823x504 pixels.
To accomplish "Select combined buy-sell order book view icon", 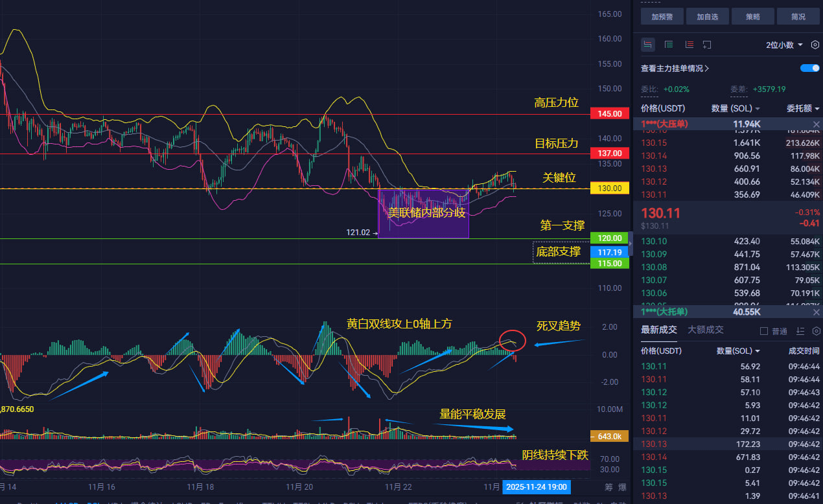I will (647, 45).
